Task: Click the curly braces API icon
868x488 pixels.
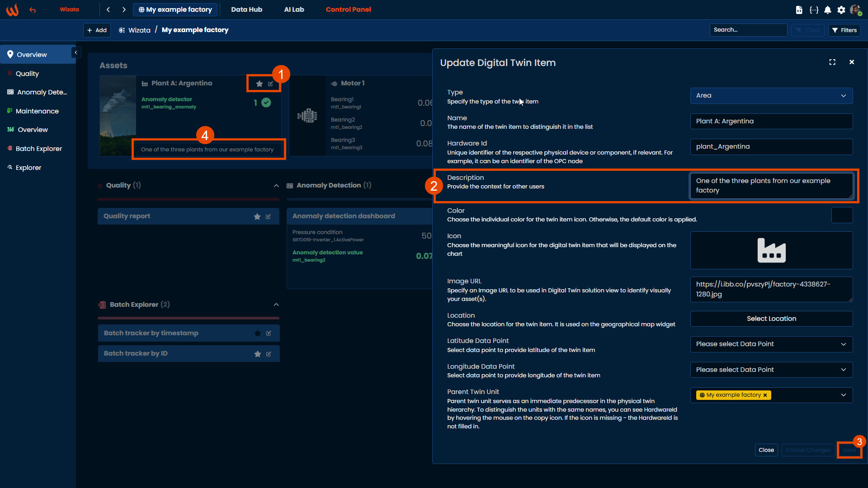Action: click(x=814, y=10)
